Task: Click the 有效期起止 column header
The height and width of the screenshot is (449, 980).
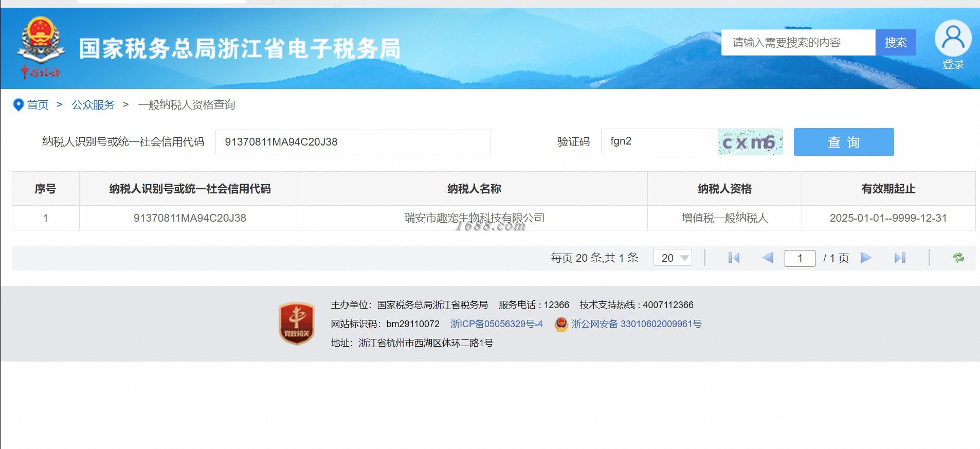Action: click(x=888, y=189)
